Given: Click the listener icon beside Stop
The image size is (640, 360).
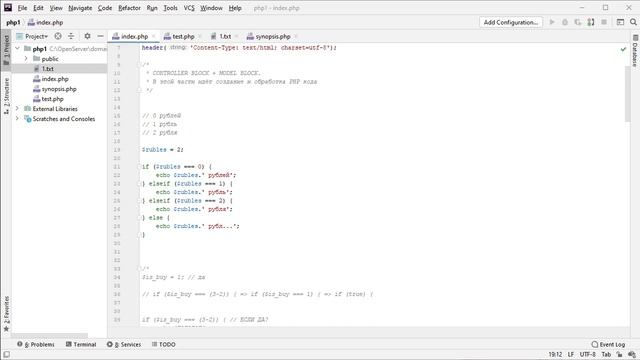Looking at the screenshot, I should tap(591, 22).
